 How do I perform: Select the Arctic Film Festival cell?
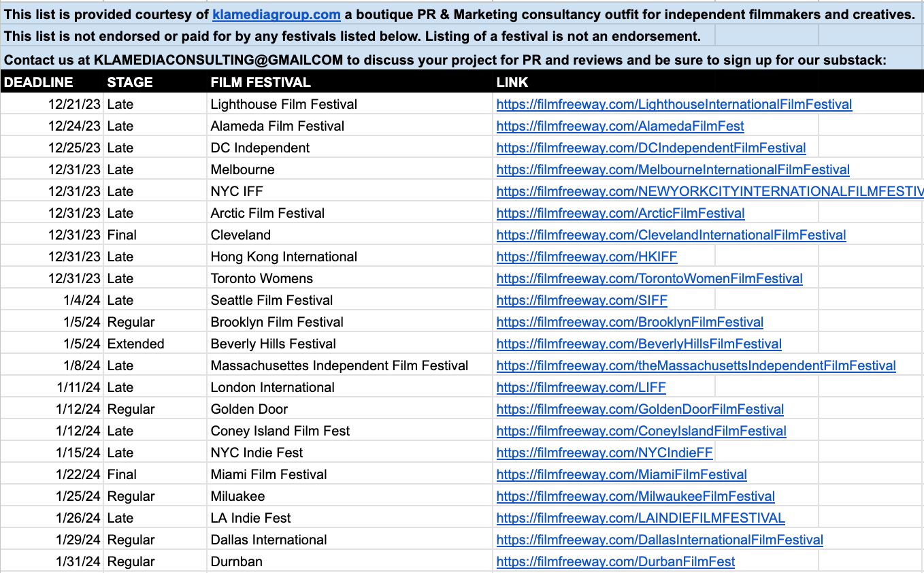coord(350,213)
